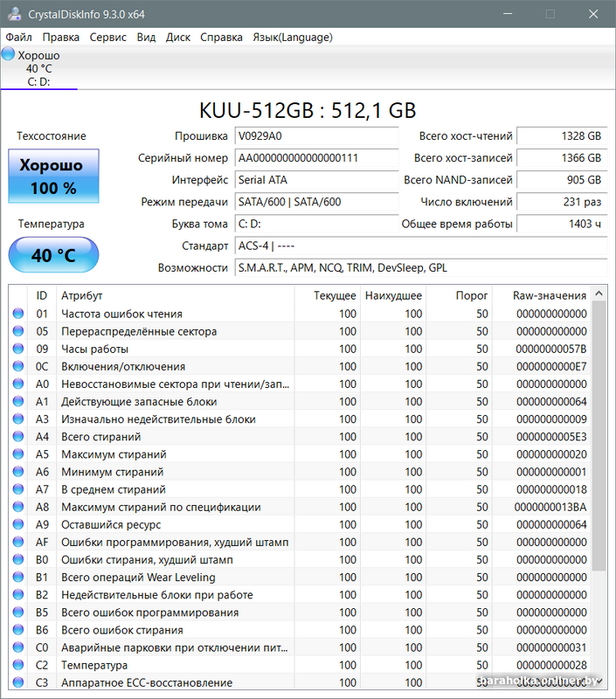Image resolution: width=616 pixels, height=699 pixels.
Task: Open the Файл menu
Action: [18, 37]
